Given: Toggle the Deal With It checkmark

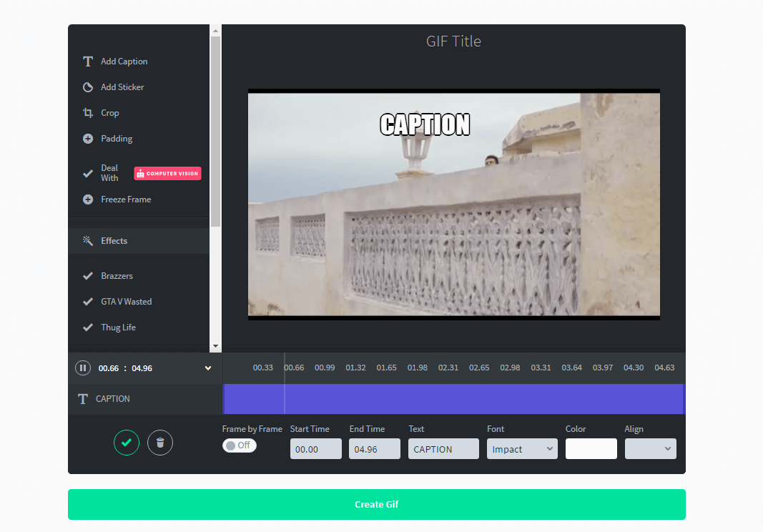Looking at the screenshot, I should tap(87, 173).
